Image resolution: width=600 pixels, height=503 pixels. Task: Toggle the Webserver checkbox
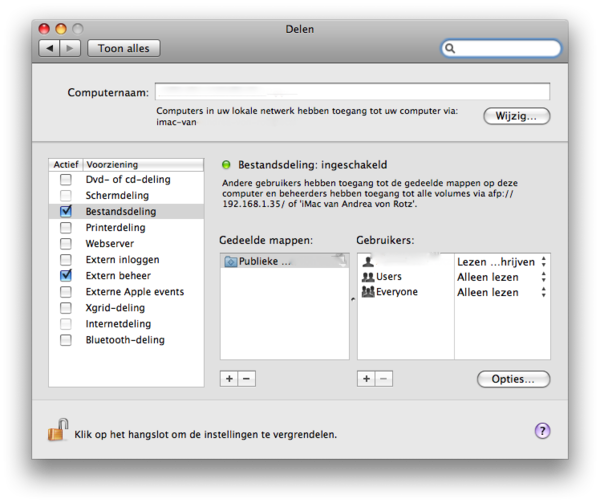pos(66,244)
